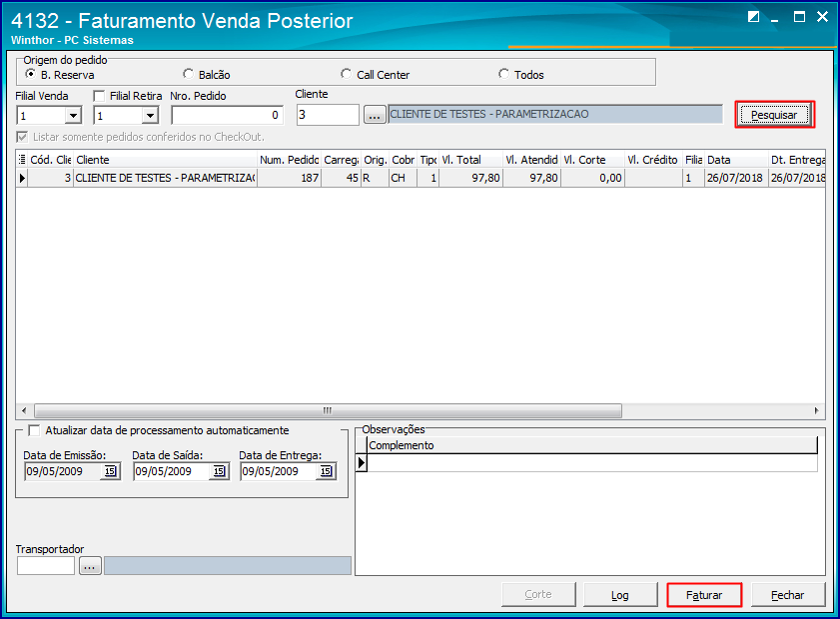Viewport: 840px width, 619px height.
Task: Click the Vl. Crédito column header
Action: click(x=653, y=160)
